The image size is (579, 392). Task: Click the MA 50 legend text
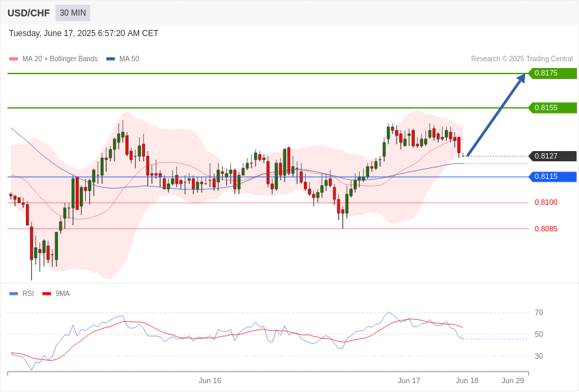click(129, 59)
